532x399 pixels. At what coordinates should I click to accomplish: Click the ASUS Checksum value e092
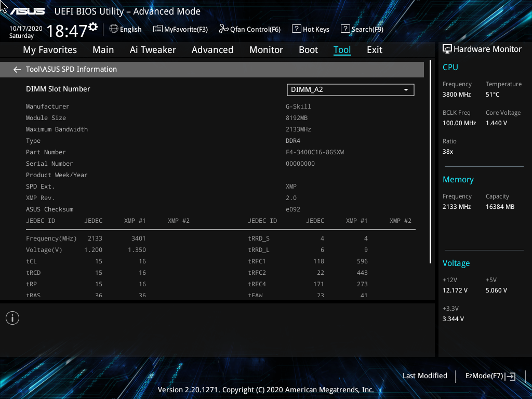pos(293,209)
